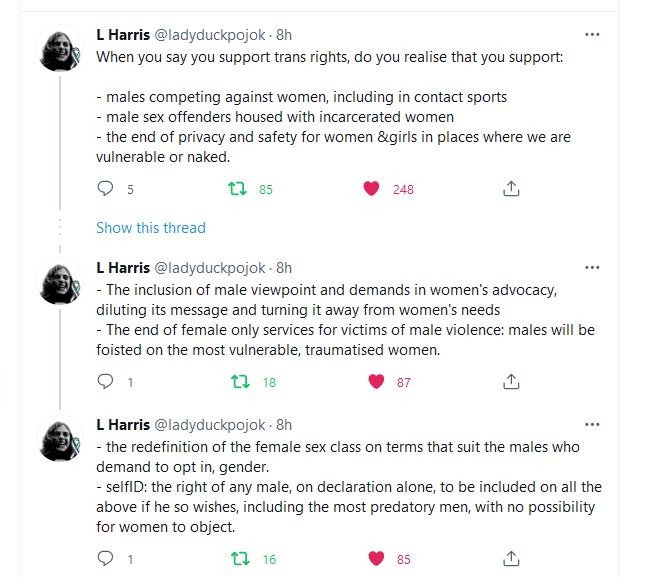Retweet the second tweet showing 18 retweets
The width and height of the screenshot is (649, 577).
pos(240,381)
